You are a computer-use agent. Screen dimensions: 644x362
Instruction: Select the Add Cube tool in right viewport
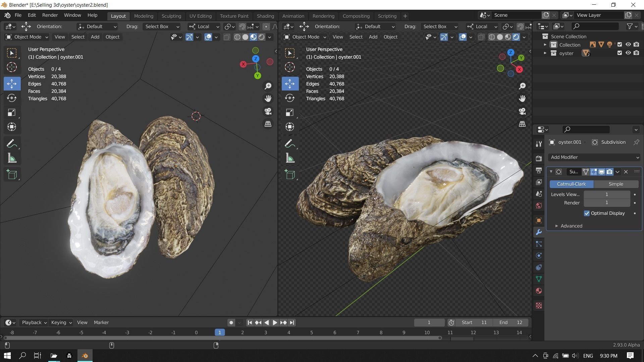point(290,174)
